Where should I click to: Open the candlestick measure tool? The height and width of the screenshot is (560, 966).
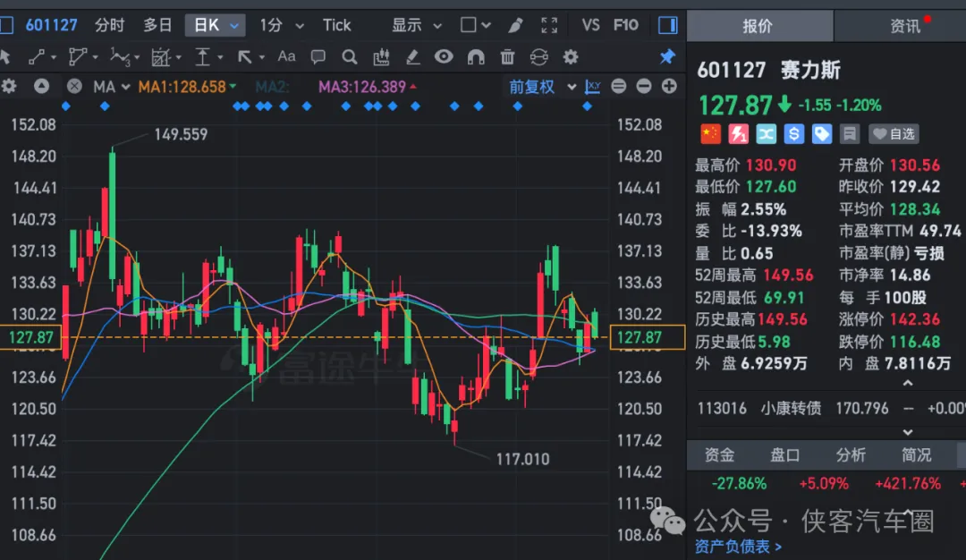pos(381,57)
